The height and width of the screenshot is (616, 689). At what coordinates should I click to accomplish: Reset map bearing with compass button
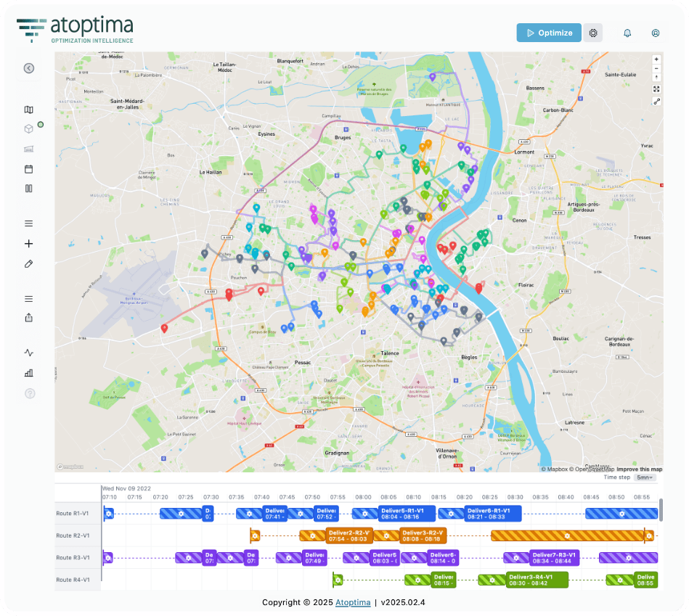(656, 77)
